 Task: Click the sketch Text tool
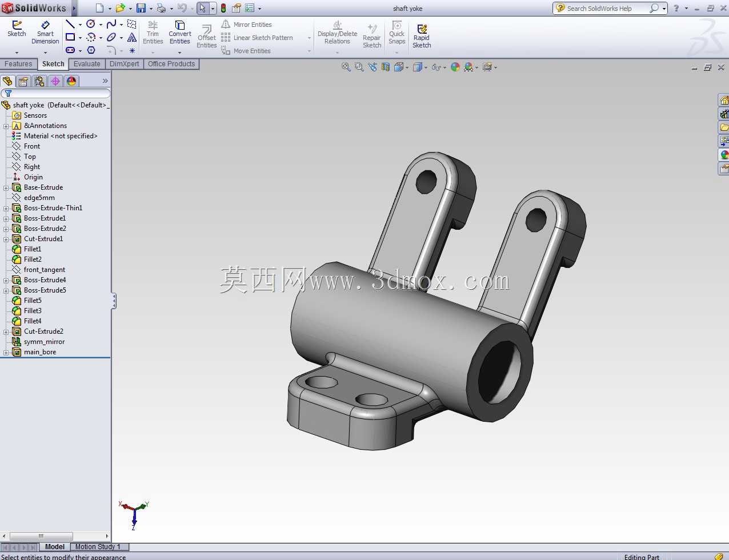(x=132, y=37)
